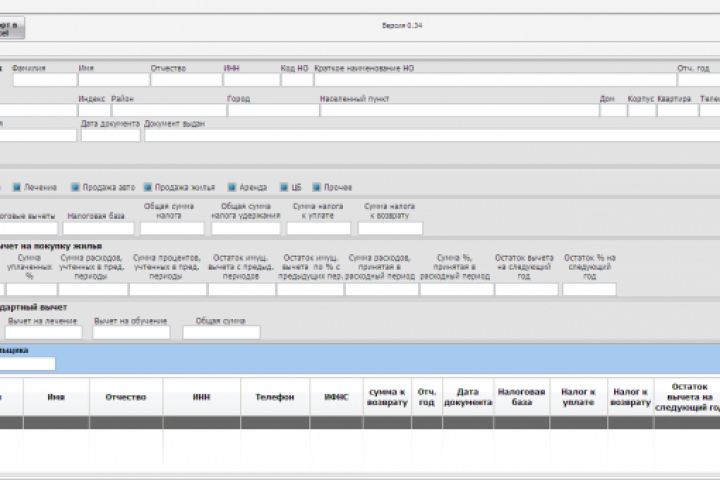Click the Налог к уплате column header
Image resolution: width=720 pixels, height=480 pixels.
tap(579, 397)
